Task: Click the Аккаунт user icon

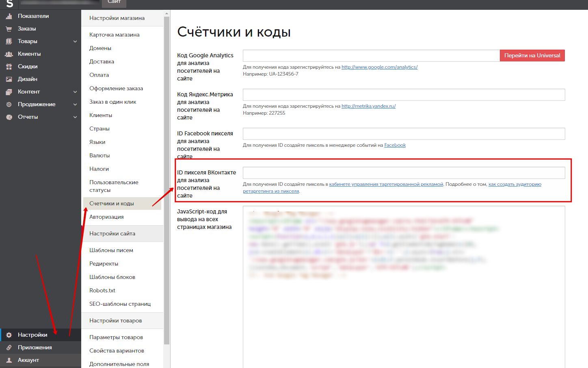Action: (9, 360)
